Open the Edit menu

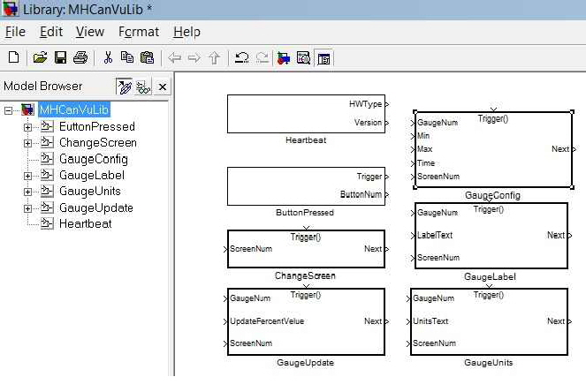51,32
